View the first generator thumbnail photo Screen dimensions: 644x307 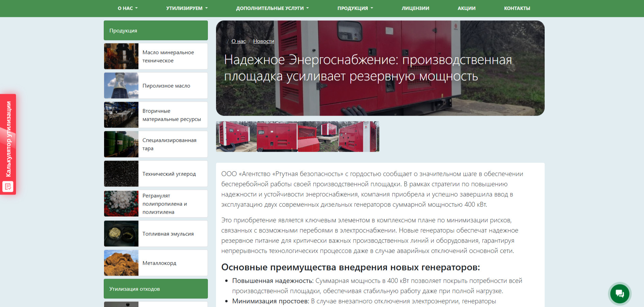[236, 136]
